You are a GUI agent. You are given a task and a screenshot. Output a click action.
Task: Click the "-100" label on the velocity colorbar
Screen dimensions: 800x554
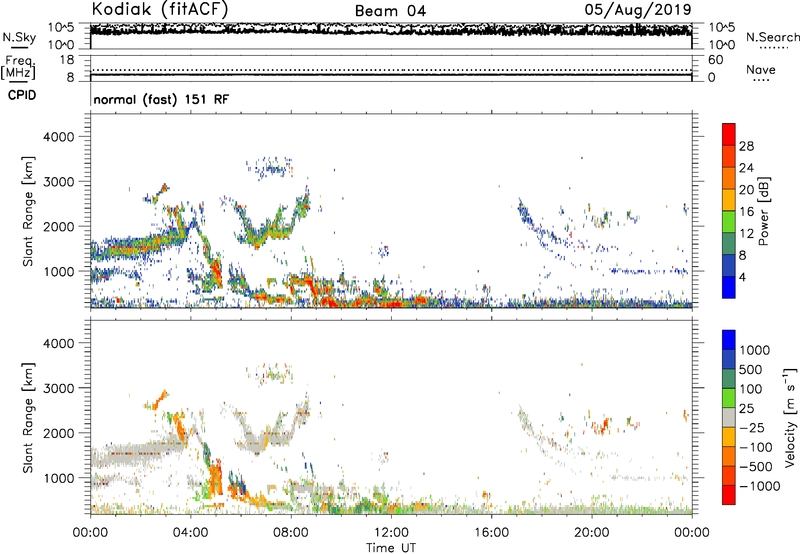(x=755, y=447)
